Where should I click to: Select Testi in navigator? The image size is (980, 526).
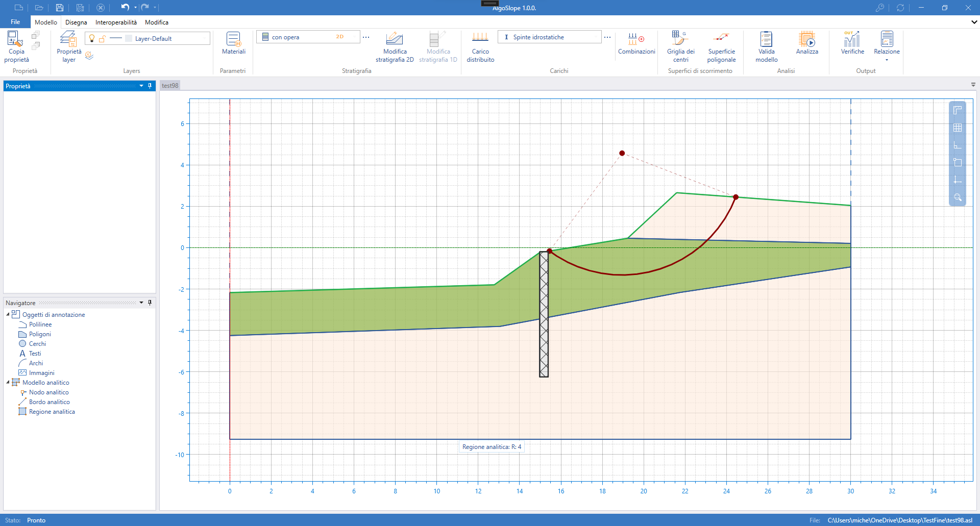[35, 354]
